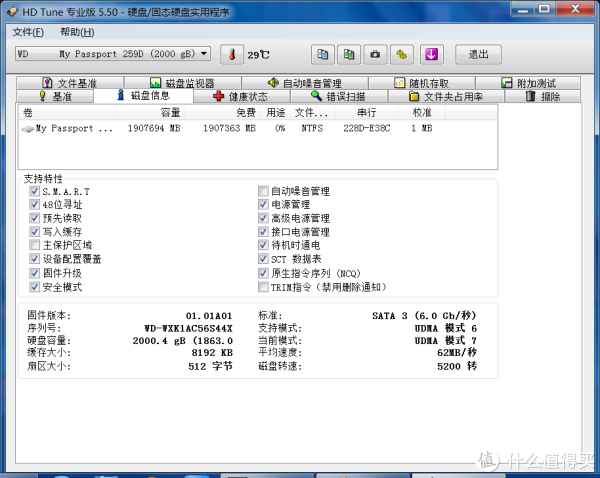Click the firmware version 01.01A01
The height and width of the screenshot is (478, 600).
click(209, 316)
